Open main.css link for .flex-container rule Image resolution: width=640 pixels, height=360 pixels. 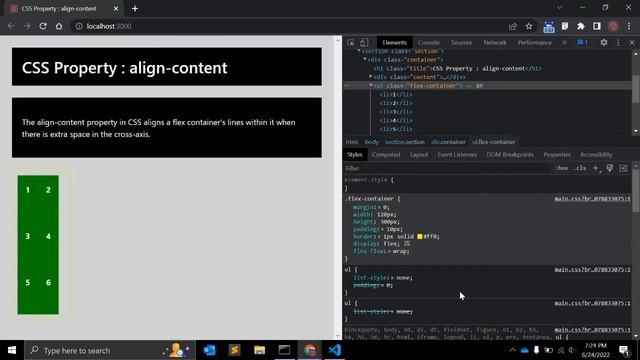(592, 199)
